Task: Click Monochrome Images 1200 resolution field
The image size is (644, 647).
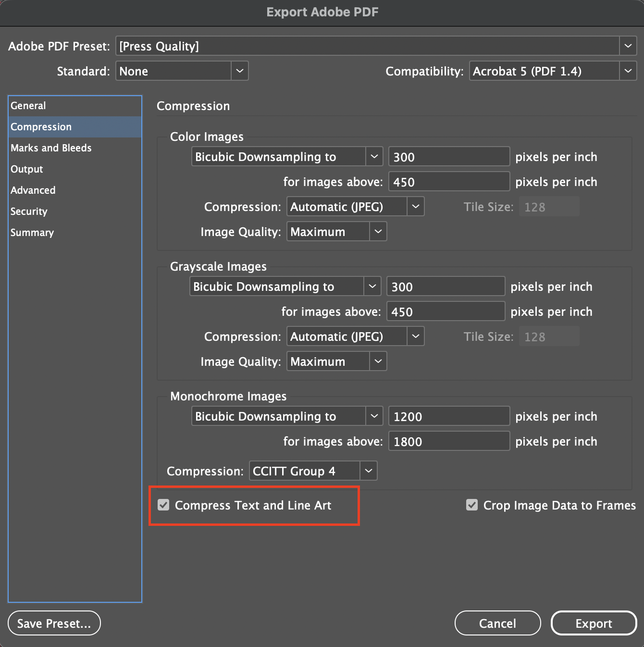Action: point(449,416)
